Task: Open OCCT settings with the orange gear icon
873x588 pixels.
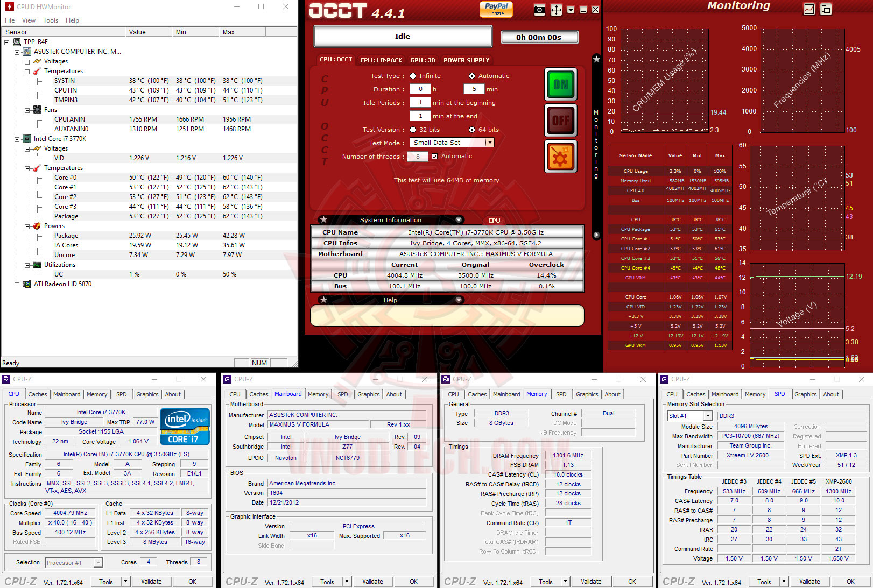Action: point(561,157)
